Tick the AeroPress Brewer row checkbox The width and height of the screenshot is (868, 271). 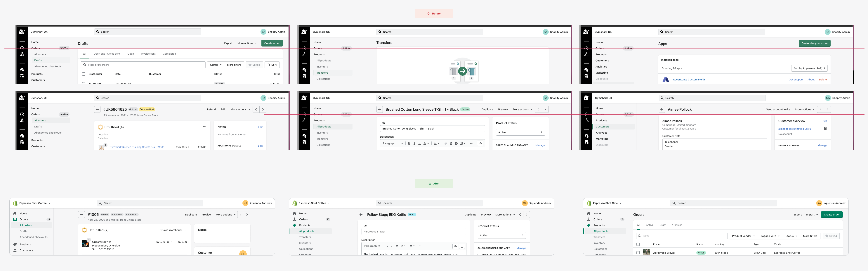pos(638,253)
